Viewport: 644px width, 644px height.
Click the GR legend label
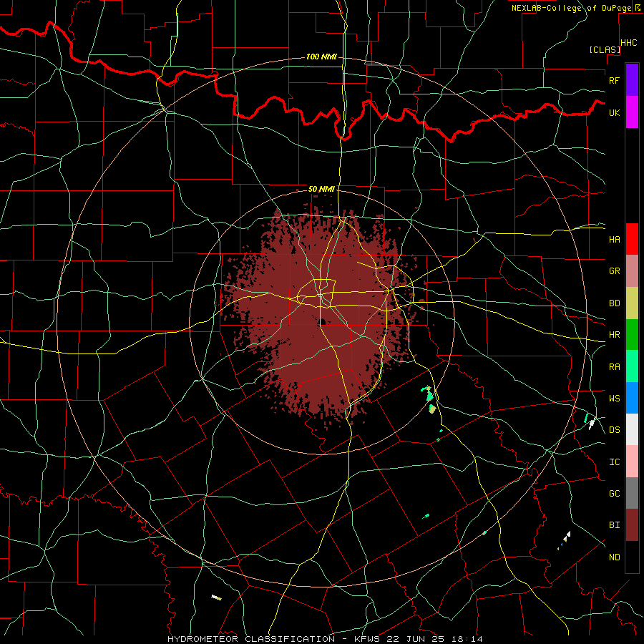coord(615,271)
